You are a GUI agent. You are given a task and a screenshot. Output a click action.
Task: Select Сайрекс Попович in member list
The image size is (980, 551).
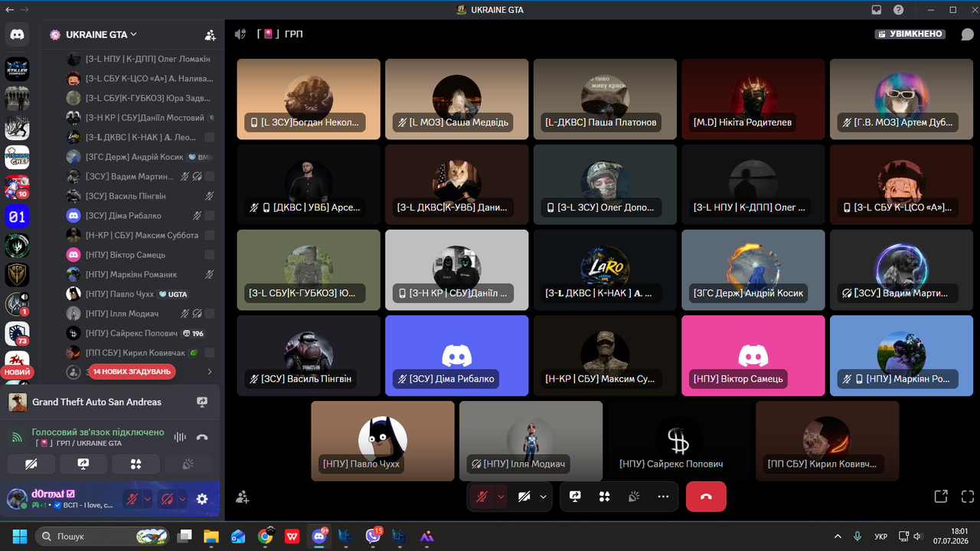[140, 333]
